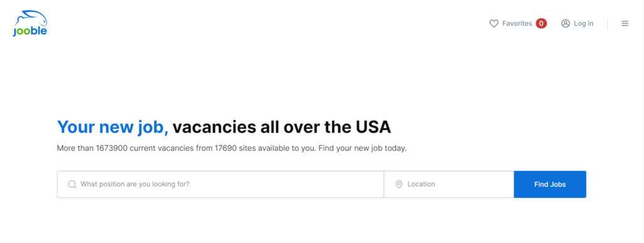The height and width of the screenshot is (243, 644).
Task: Focus the position search input field
Action: 220,185
